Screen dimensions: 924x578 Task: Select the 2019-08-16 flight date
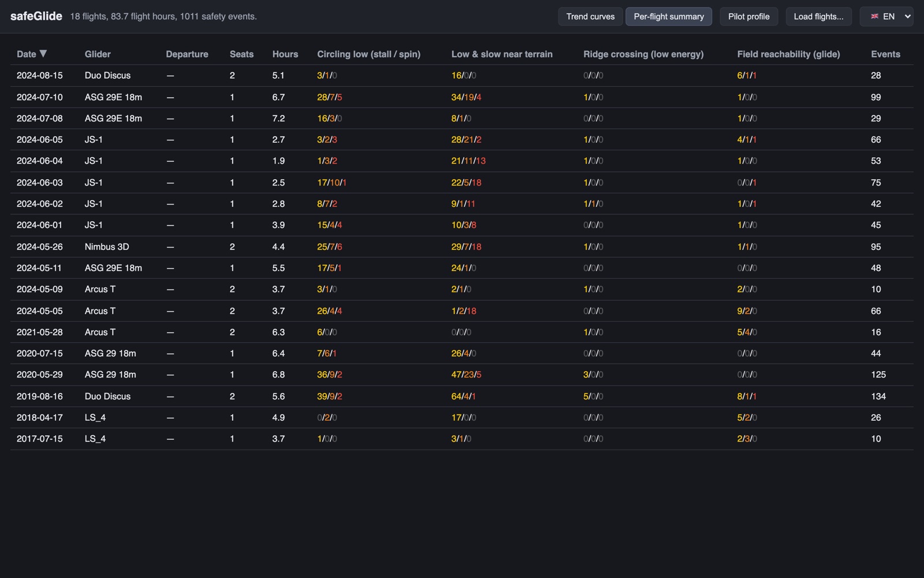39,396
